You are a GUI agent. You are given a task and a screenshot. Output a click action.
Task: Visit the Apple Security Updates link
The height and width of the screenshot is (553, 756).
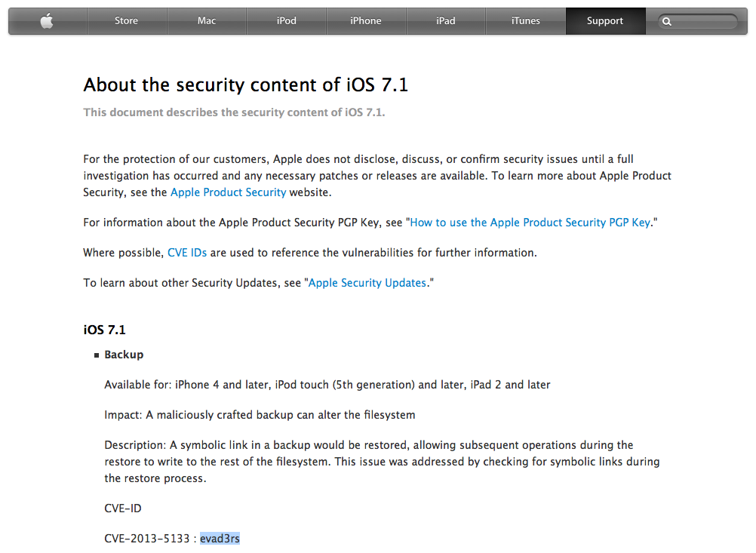click(367, 283)
